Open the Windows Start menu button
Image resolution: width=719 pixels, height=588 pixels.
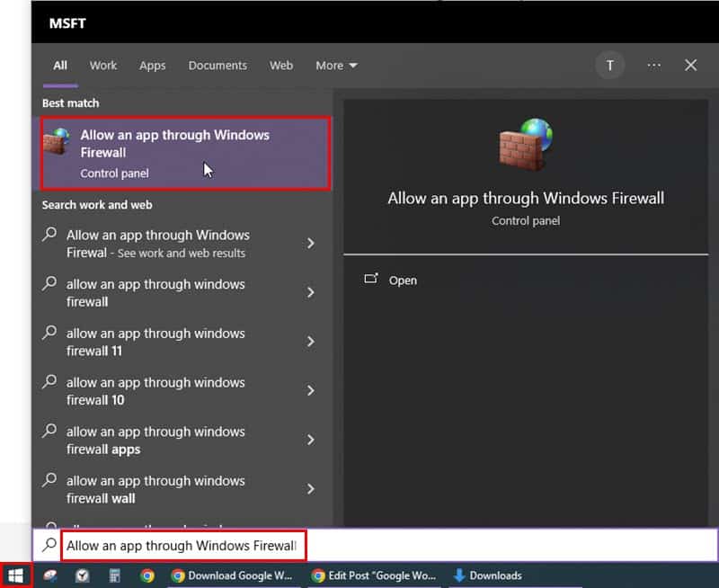click(15, 575)
